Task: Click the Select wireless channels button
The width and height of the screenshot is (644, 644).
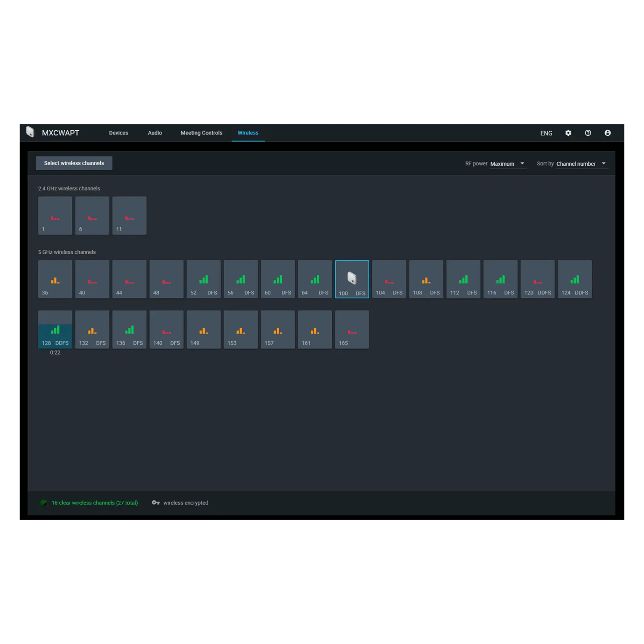Action: 74,163
